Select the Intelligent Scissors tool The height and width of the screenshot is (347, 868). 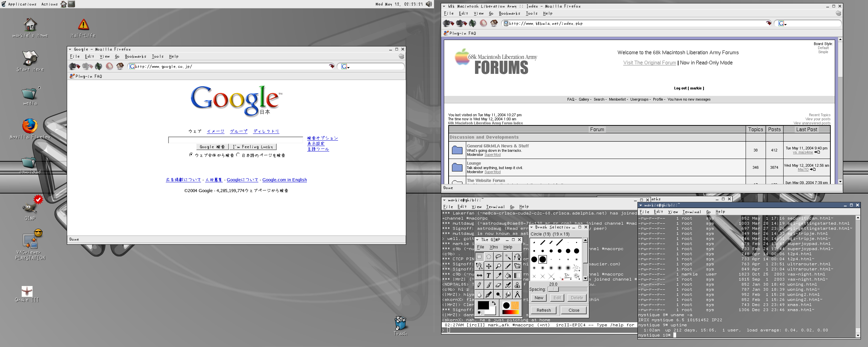point(479,266)
